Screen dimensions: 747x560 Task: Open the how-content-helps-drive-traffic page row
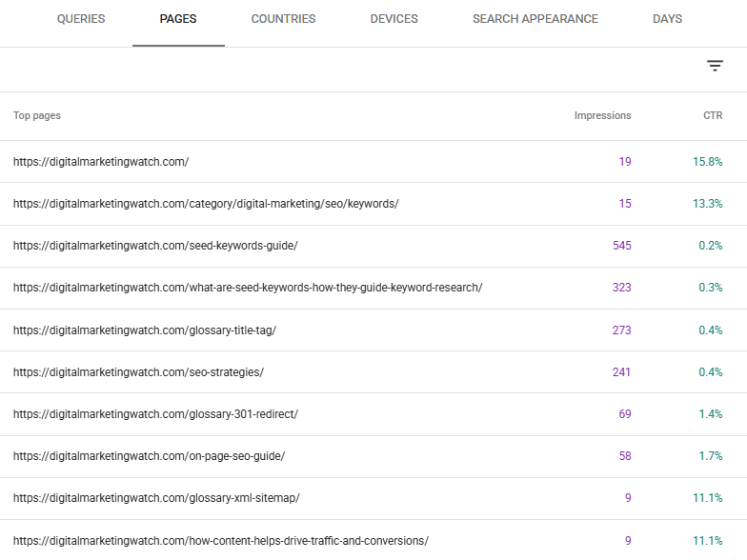point(373,541)
